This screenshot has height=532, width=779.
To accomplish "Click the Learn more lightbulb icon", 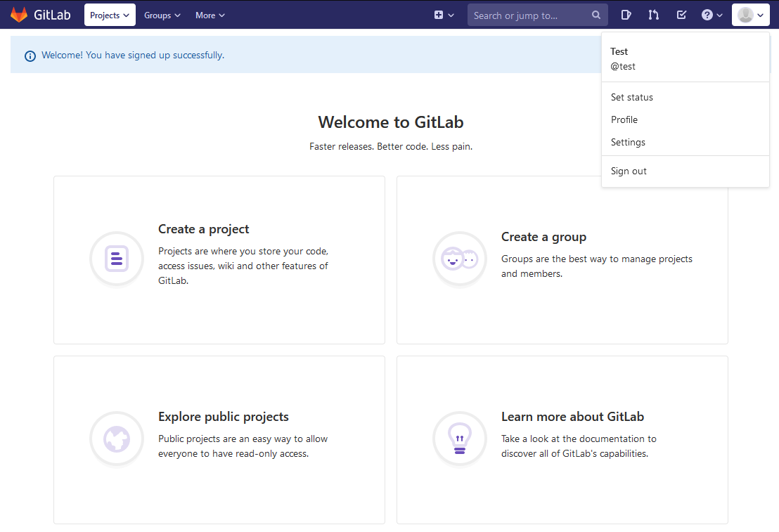I will coord(459,439).
